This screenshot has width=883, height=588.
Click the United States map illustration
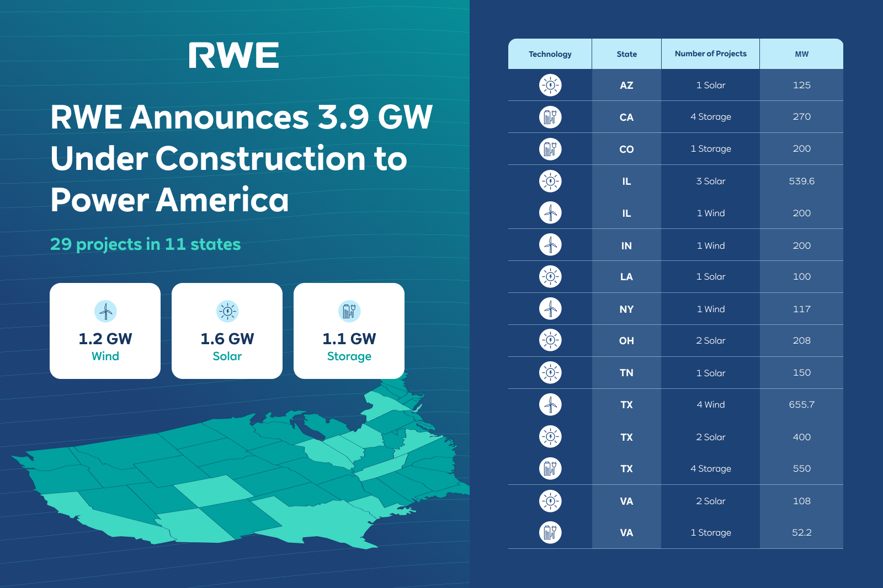[248, 474]
